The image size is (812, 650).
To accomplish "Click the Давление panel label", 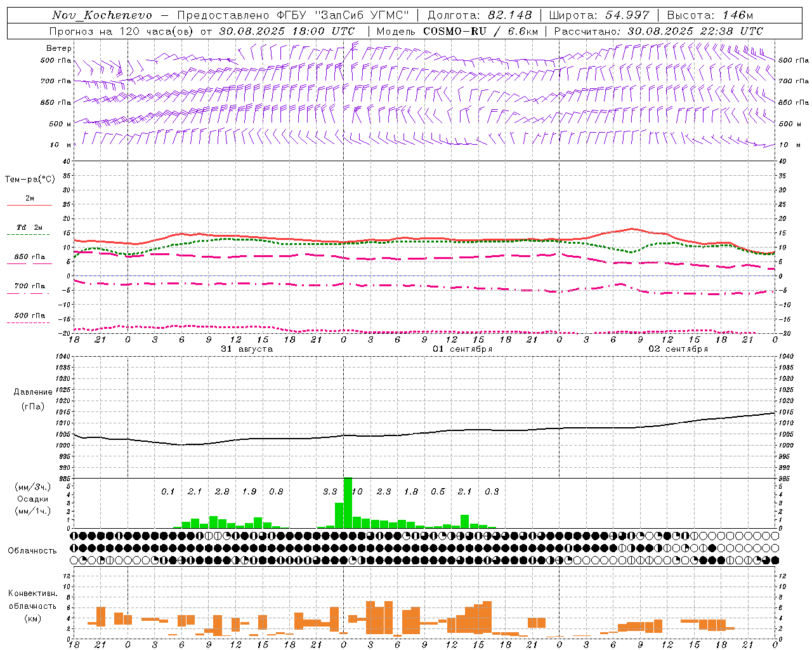I will (x=33, y=392).
